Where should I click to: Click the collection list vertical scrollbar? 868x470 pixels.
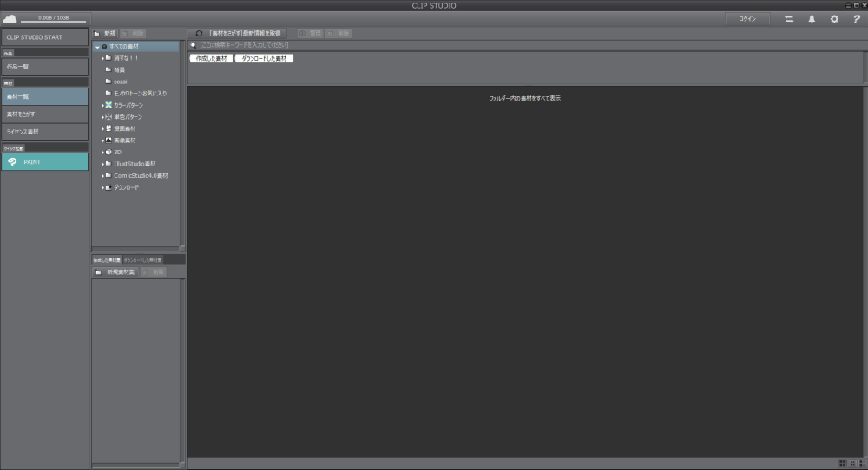182,371
